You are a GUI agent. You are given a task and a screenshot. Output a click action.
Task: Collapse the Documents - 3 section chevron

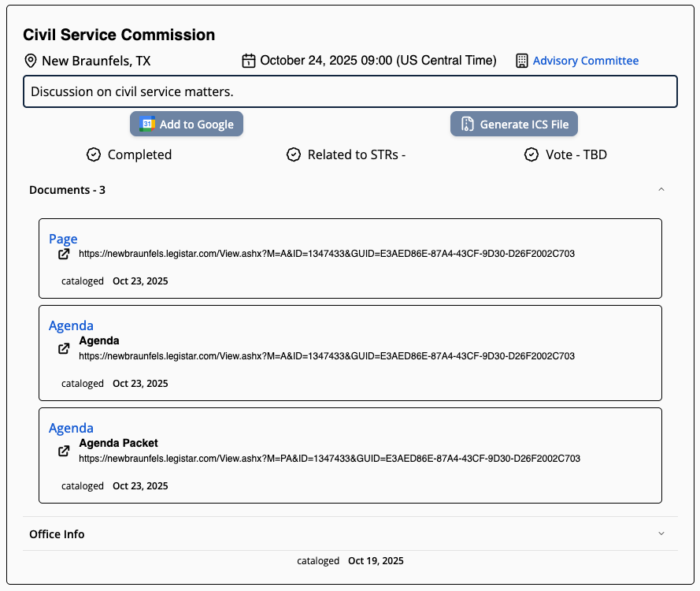[661, 189]
